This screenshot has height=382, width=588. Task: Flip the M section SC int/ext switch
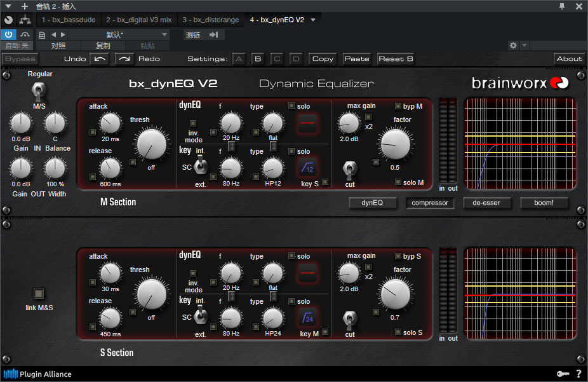(x=201, y=165)
